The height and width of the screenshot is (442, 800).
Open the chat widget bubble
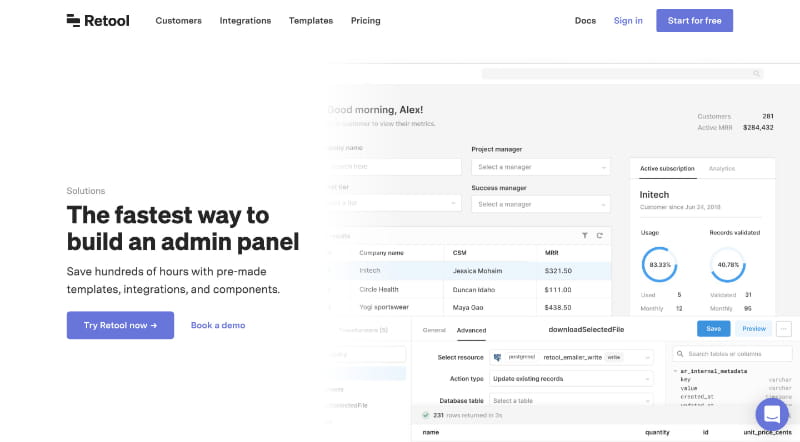pyautogui.click(x=771, y=414)
